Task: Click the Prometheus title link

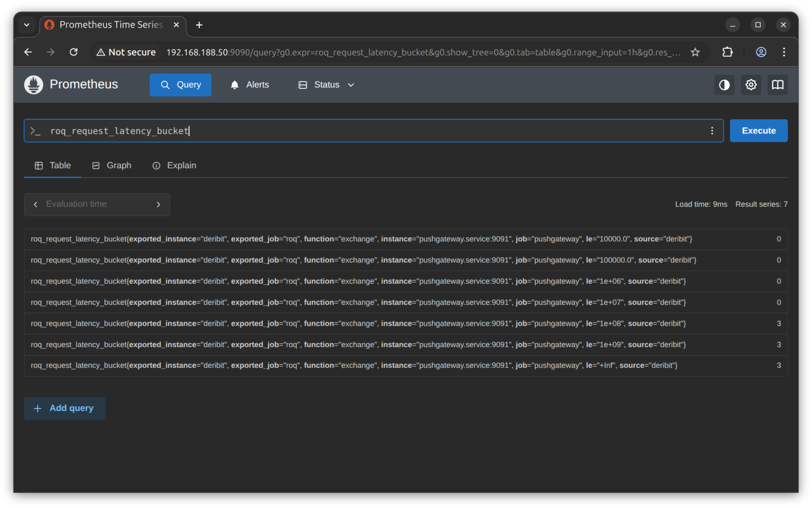Action: point(84,85)
